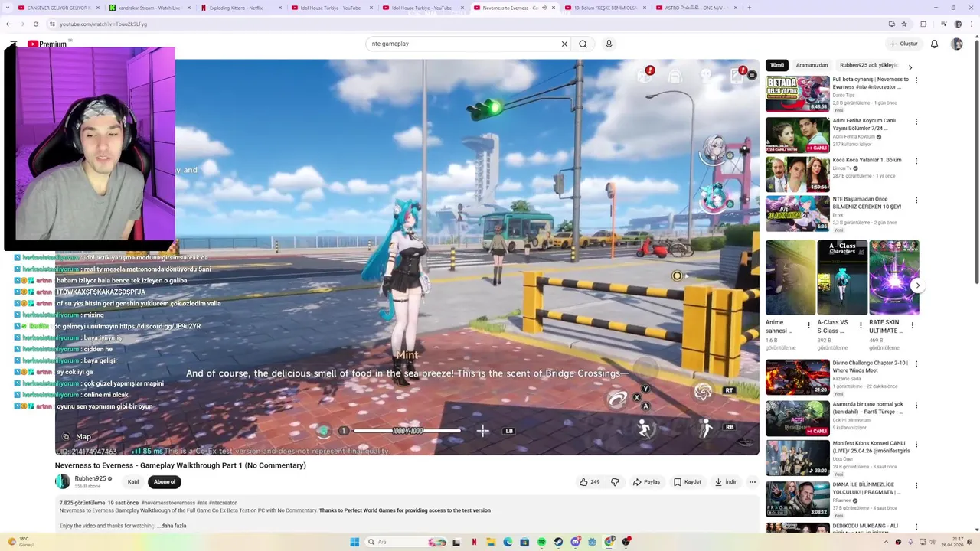The width and height of the screenshot is (980, 551).
Task: Open more actions menu beside İndir
Action: tap(753, 482)
